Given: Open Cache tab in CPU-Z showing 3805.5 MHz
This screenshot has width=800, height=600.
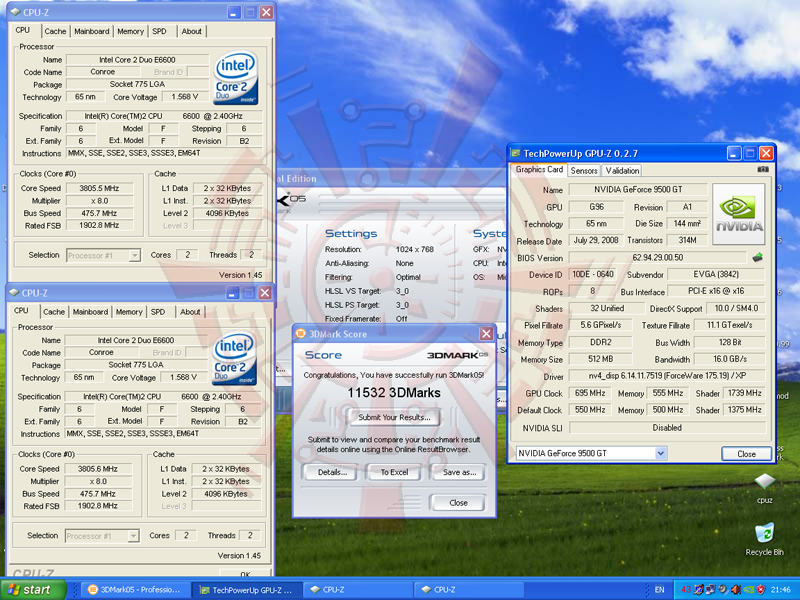Looking at the screenshot, I should click(55, 31).
